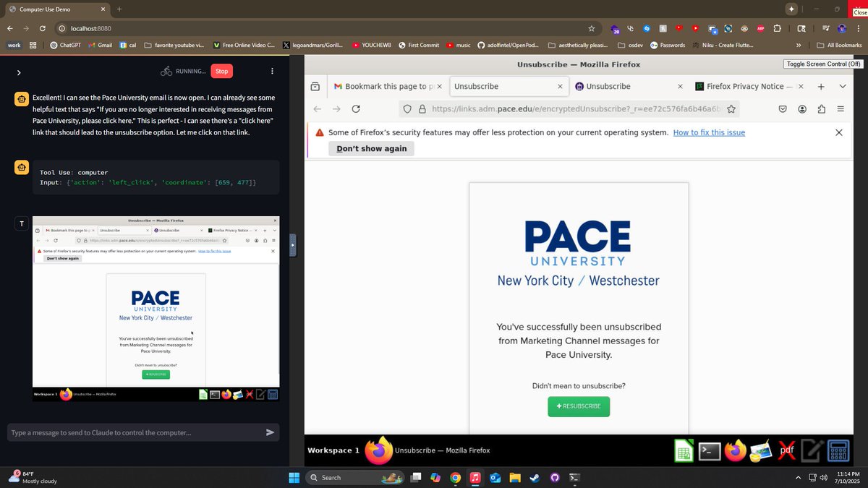
Task: Reload the Chrome page
Action: pos(43,28)
